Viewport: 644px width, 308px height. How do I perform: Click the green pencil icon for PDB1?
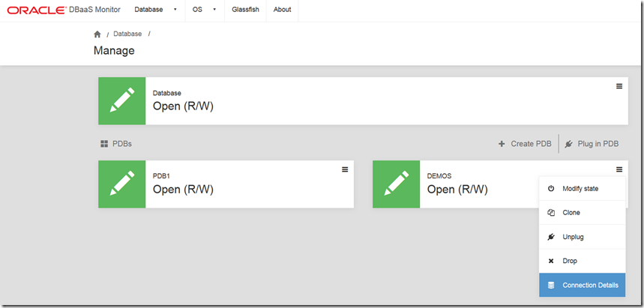121,184
